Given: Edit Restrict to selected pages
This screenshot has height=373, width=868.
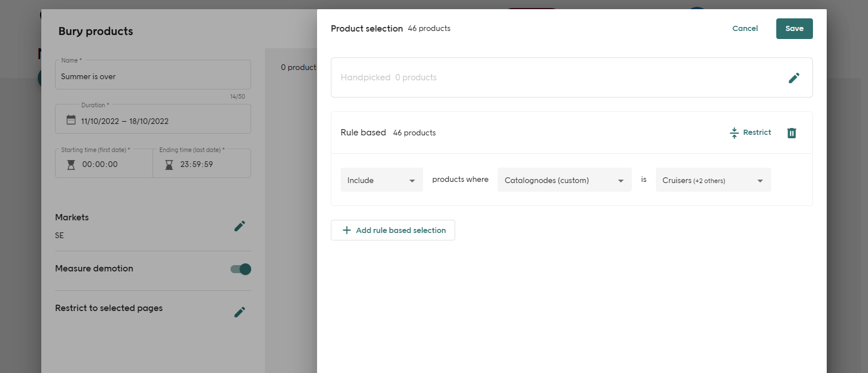Looking at the screenshot, I should tap(240, 312).
